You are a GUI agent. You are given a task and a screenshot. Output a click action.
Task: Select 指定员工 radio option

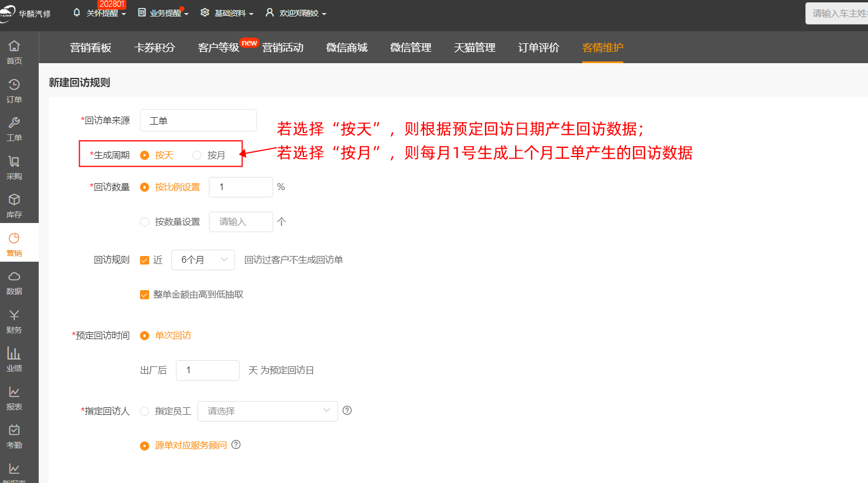click(x=145, y=411)
